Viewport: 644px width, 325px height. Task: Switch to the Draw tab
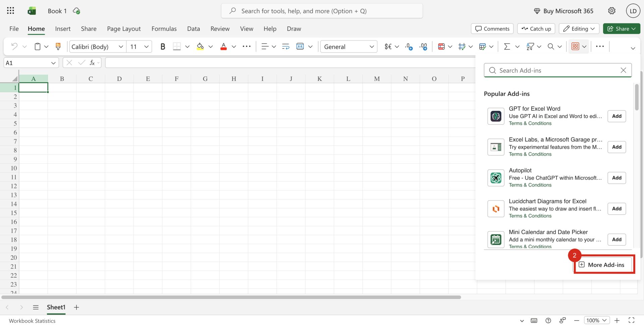pos(294,29)
